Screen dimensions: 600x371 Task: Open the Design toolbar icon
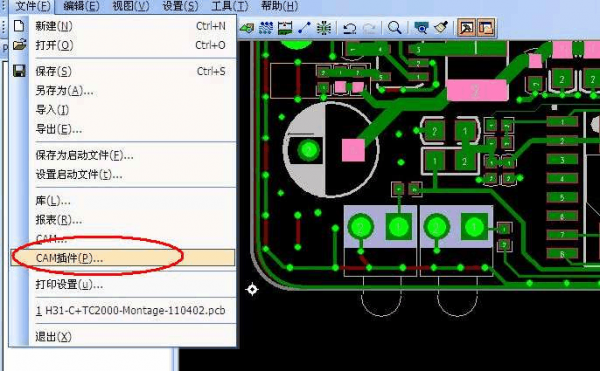[266, 28]
